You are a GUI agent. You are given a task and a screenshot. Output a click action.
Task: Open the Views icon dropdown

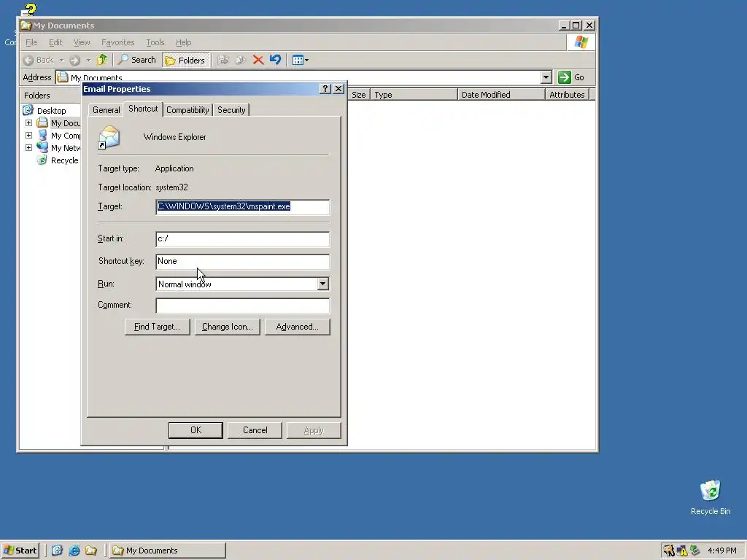click(300, 60)
